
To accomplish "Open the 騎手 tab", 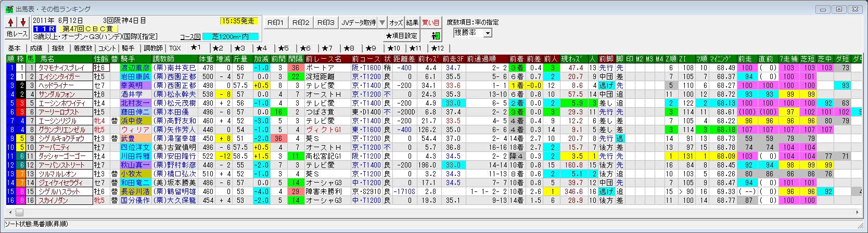I will 129,48.
